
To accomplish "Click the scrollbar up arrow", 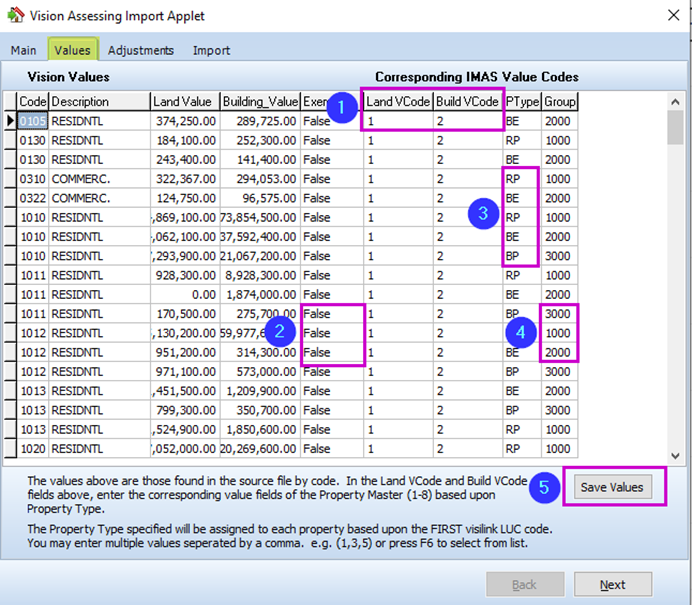I will pos(675,102).
